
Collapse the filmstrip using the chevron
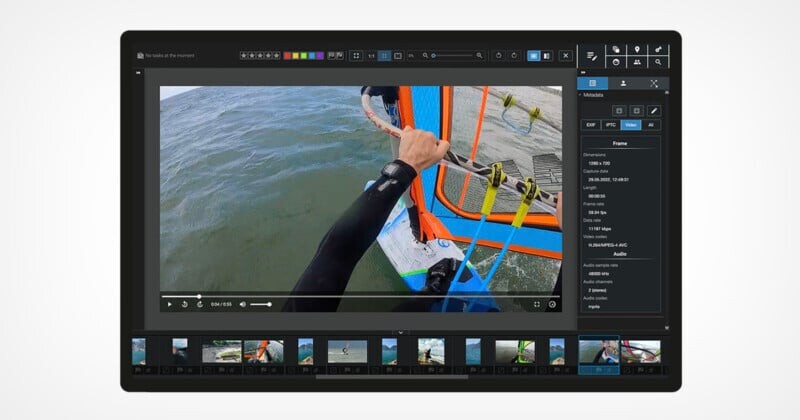point(400,331)
